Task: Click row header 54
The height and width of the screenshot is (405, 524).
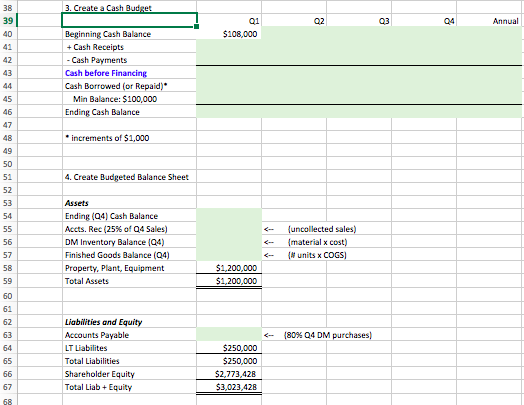Action: click(x=8, y=216)
